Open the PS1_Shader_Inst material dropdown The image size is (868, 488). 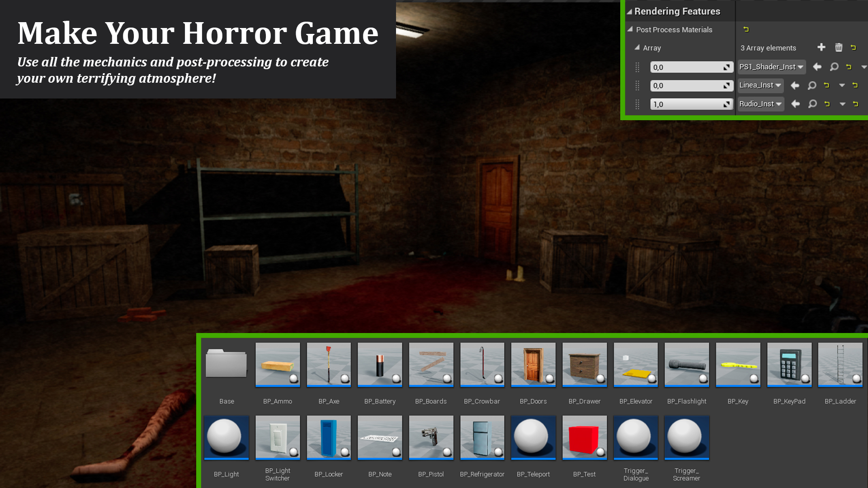click(x=771, y=67)
